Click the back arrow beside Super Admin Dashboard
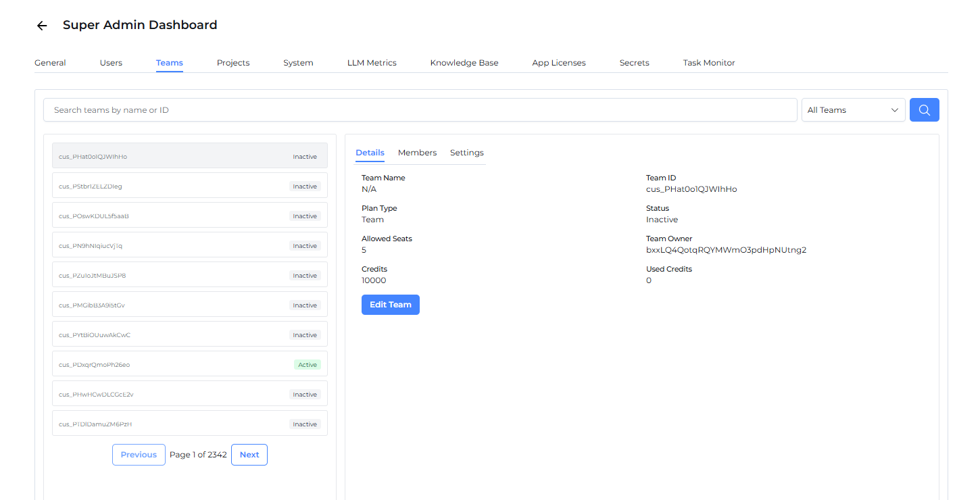980x500 pixels. pyautogui.click(x=42, y=26)
